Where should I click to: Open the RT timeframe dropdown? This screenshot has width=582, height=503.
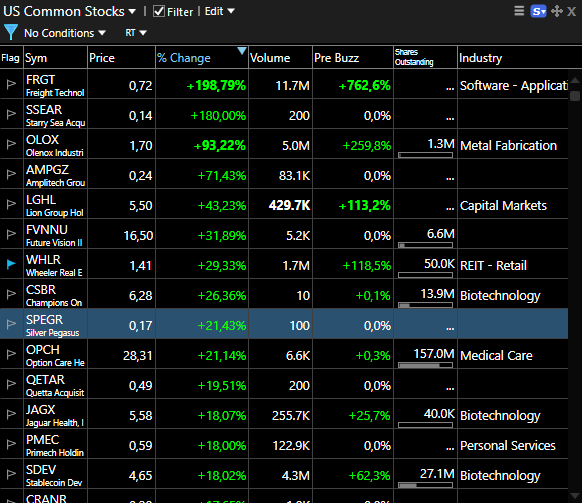pos(135,33)
